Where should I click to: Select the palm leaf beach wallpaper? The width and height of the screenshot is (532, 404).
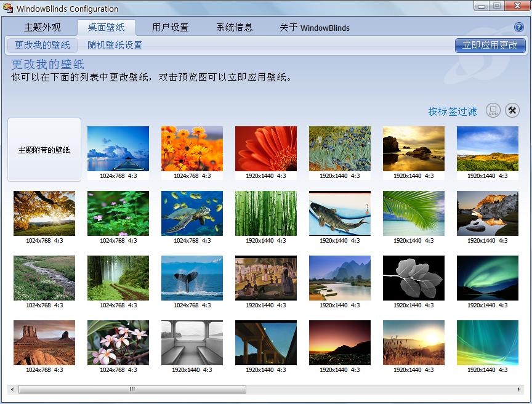click(414, 213)
